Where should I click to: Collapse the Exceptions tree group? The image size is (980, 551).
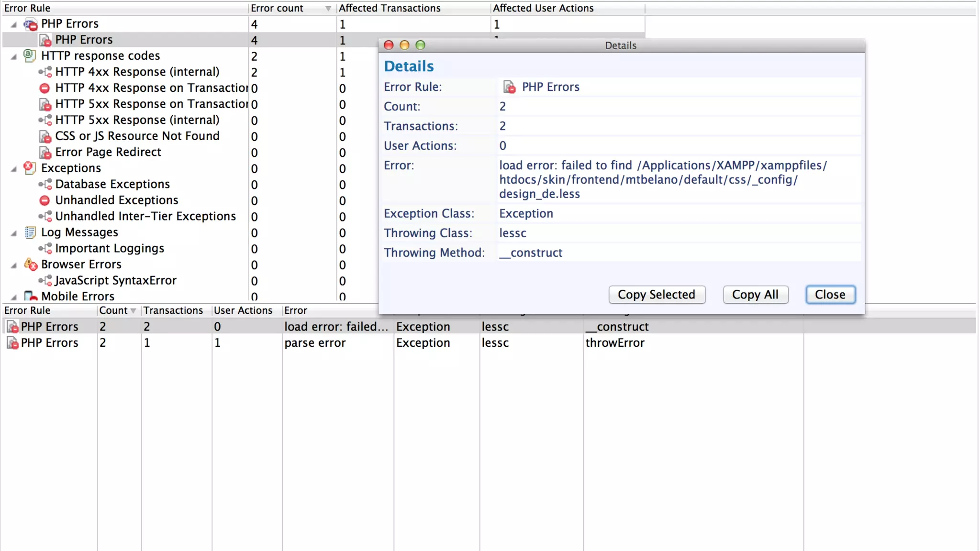(x=14, y=169)
